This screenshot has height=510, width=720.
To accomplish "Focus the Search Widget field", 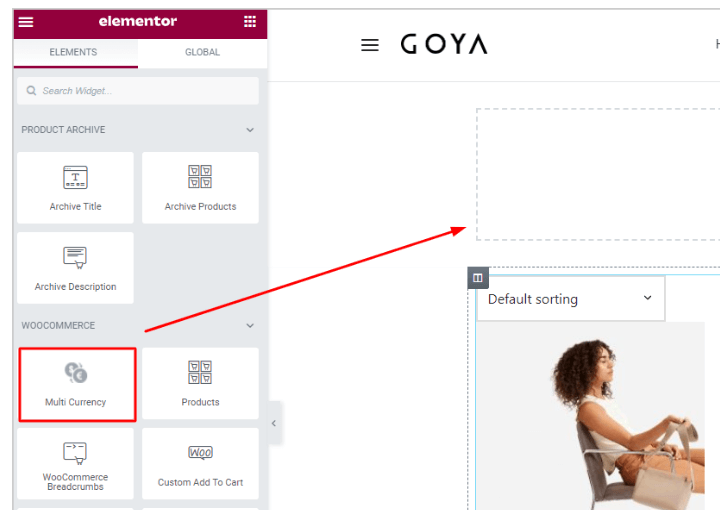I will [138, 90].
